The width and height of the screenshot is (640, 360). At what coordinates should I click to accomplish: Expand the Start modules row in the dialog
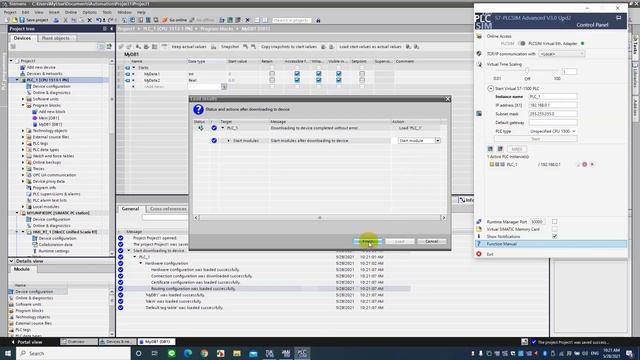[229, 140]
